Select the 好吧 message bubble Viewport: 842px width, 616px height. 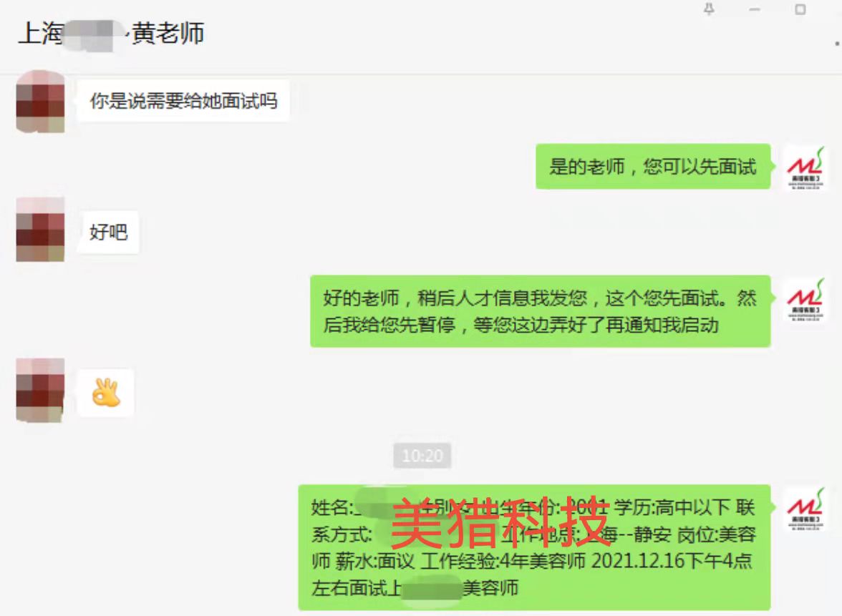coord(109,233)
